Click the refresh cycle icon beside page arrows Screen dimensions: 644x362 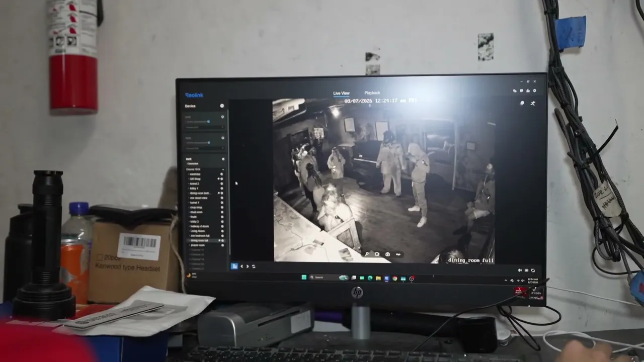coord(253,266)
